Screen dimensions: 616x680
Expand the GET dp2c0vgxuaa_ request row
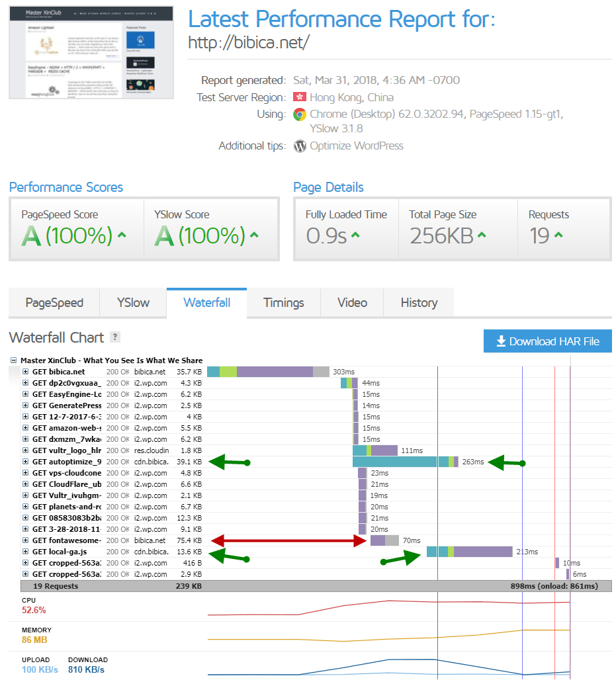click(x=26, y=383)
